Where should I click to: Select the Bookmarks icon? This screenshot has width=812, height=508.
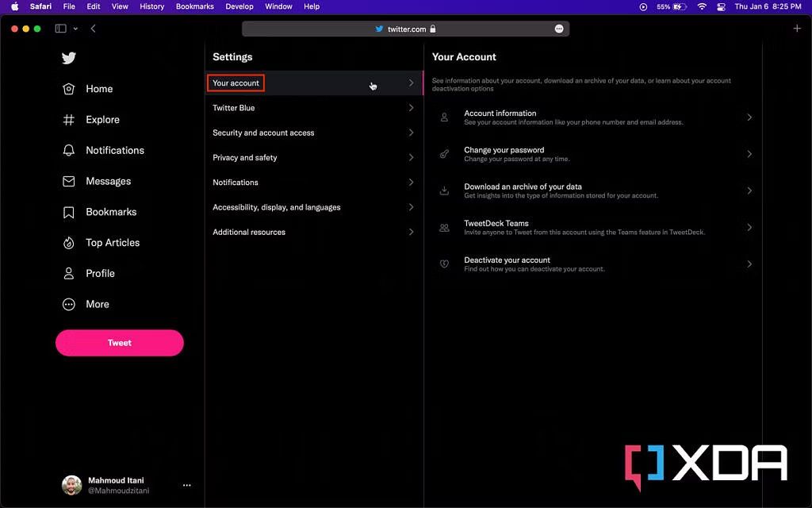[x=69, y=212]
